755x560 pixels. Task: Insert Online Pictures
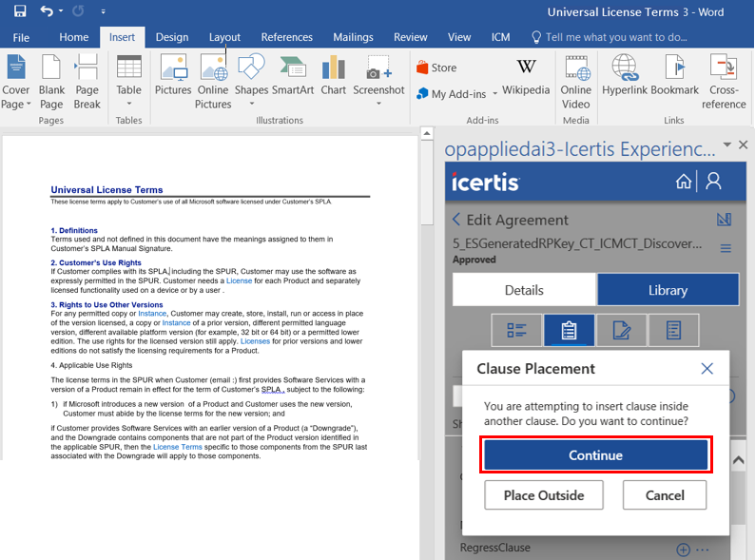(x=213, y=82)
